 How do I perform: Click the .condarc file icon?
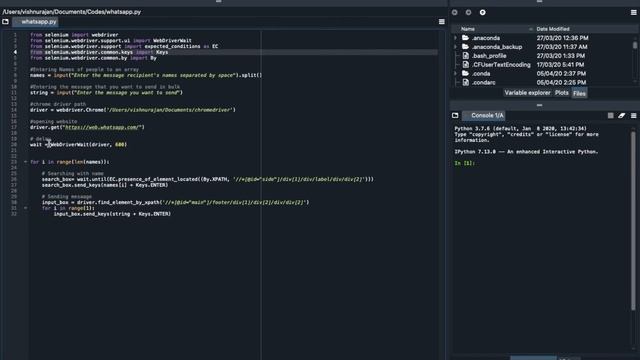(x=465, y=82)
